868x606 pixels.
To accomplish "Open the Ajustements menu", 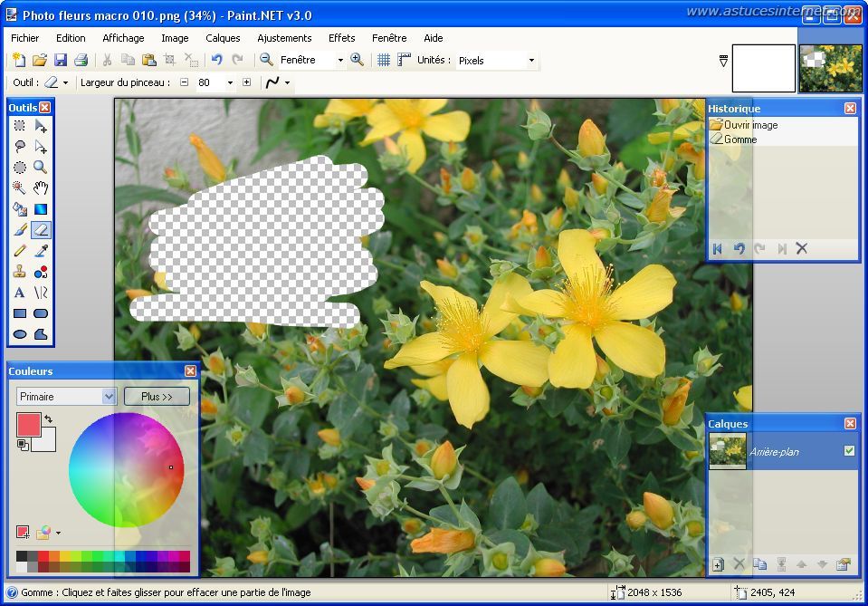I will click(284, 38).
